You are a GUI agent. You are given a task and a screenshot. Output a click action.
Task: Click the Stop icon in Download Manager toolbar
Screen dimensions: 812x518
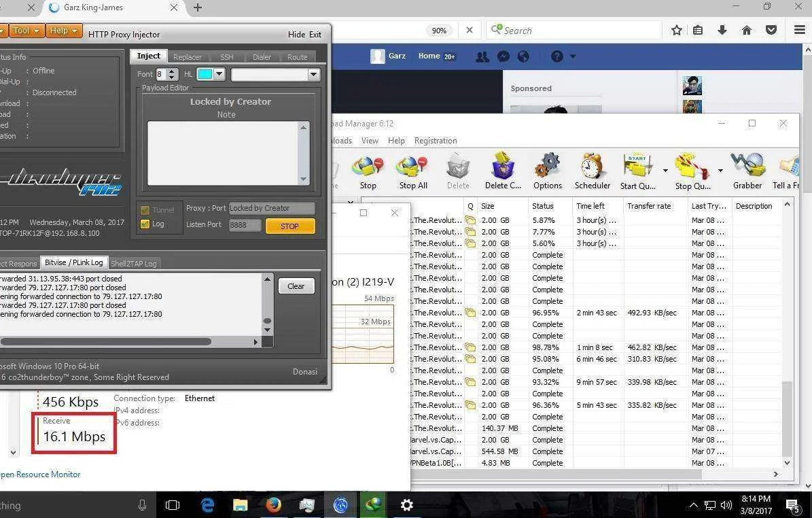point(368,172)
